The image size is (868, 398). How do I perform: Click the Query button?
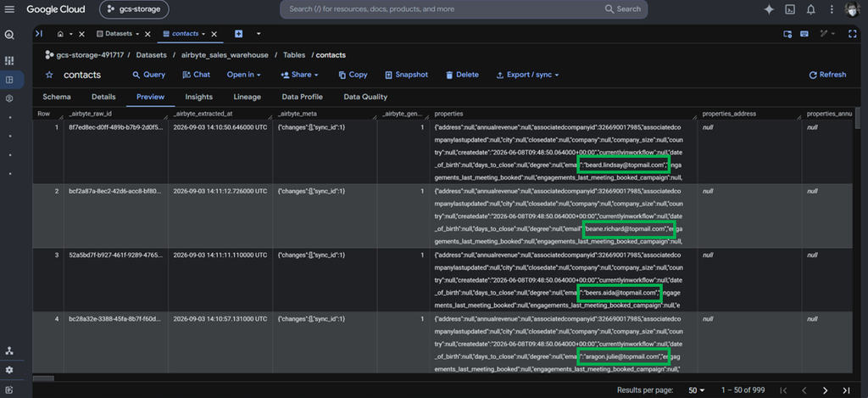(149, 75)
